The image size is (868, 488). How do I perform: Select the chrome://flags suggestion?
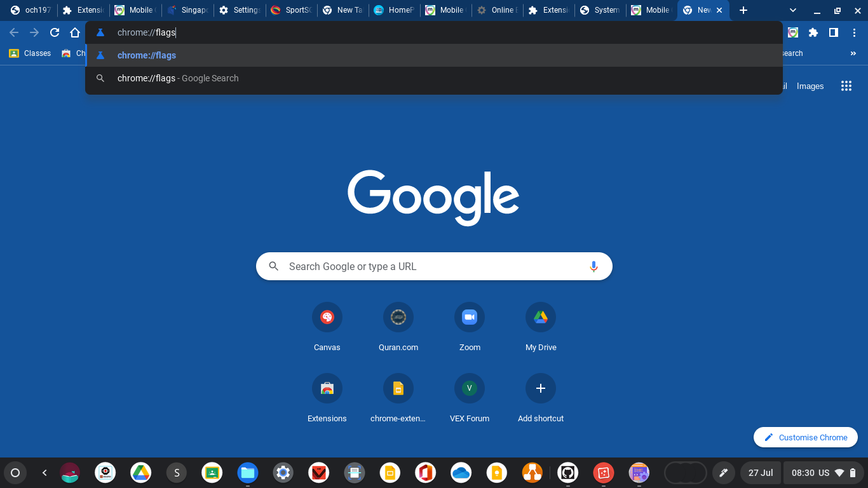coord(434,55)
